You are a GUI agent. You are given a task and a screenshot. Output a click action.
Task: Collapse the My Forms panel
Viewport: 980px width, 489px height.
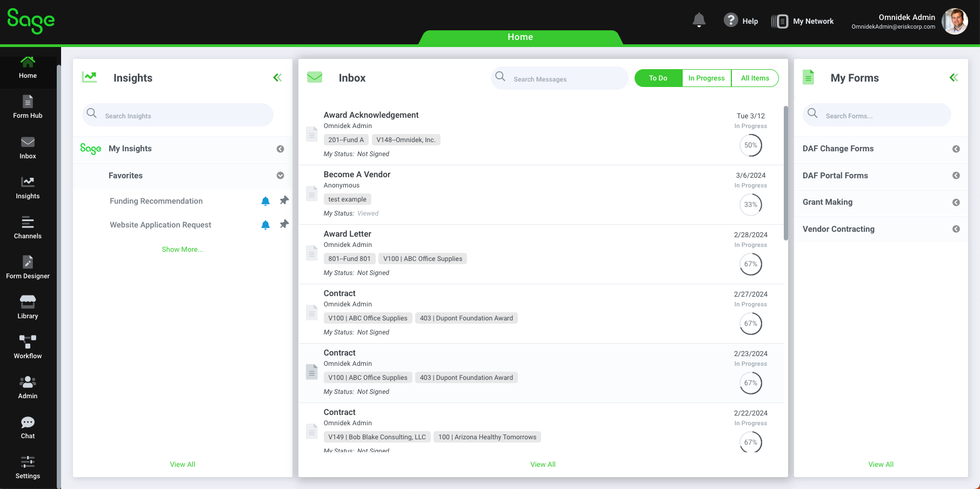[954, 78]
